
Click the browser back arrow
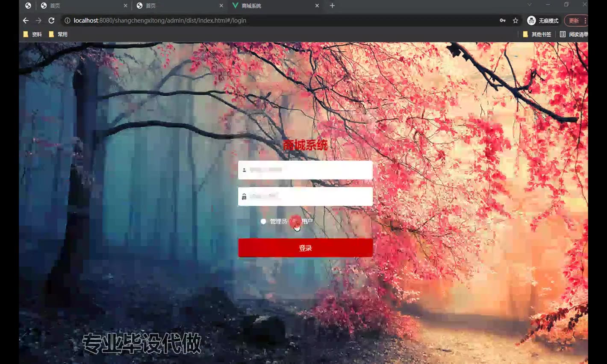point(26,21)
